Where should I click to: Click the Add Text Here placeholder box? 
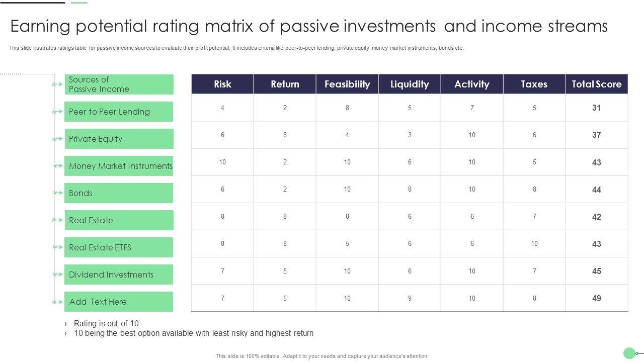(119, 302)
